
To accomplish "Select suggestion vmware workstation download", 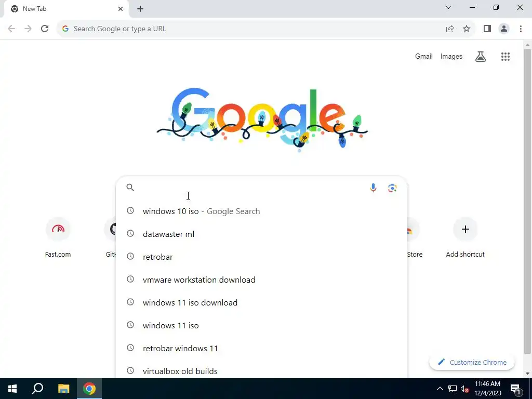I will 261,280.
